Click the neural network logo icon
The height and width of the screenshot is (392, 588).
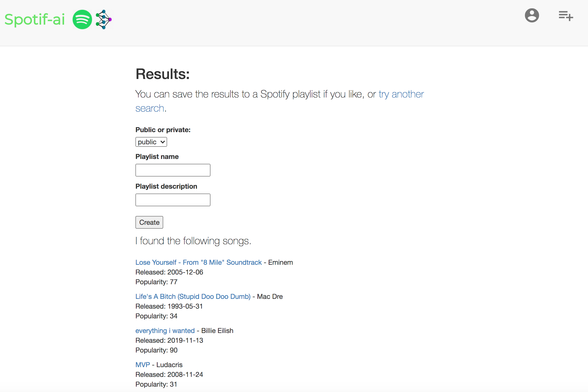[x=104, y=20]
